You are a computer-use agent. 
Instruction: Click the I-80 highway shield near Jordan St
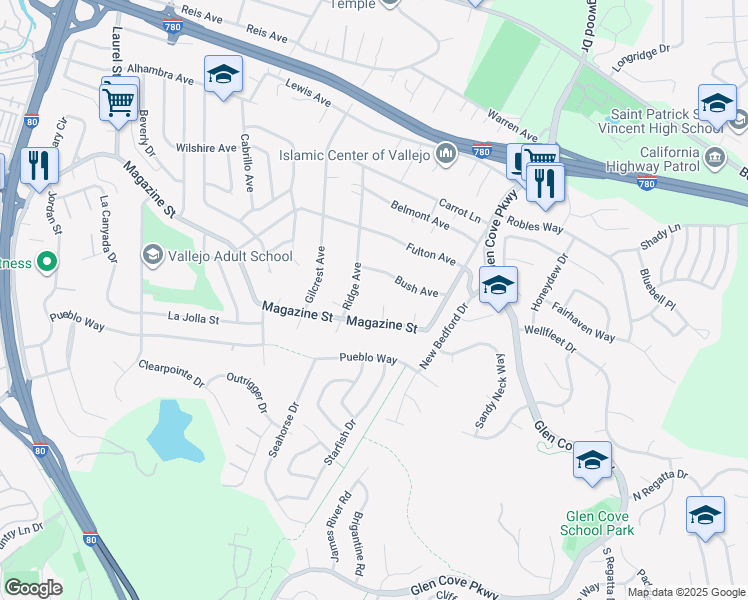coord(31,121)
